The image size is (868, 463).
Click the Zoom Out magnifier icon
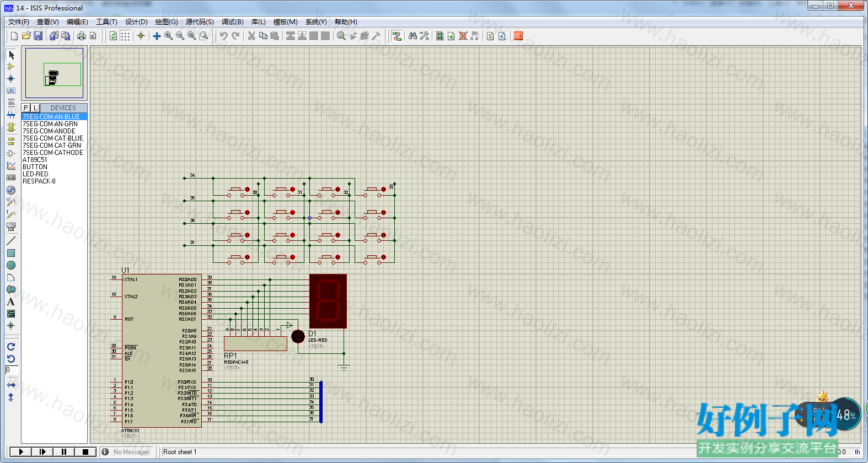pyautogui.click(x=180, y=36)
